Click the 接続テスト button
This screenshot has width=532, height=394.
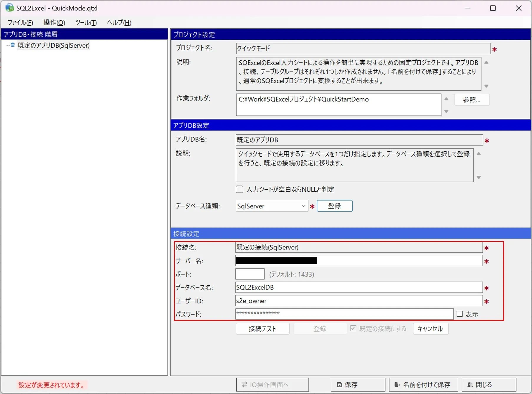(x=262, y=329)
